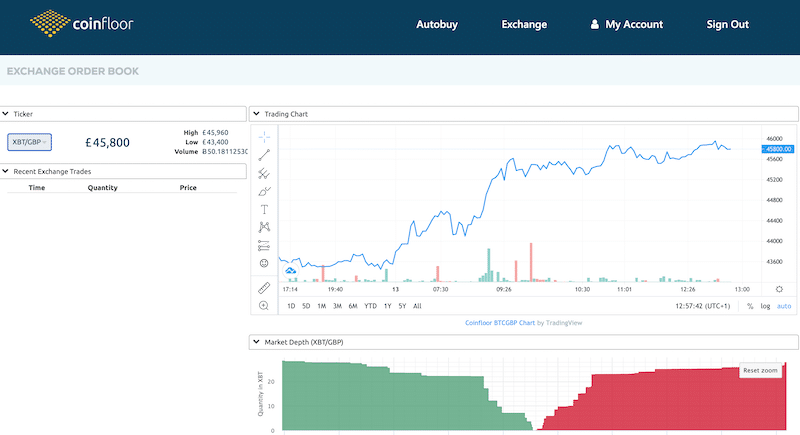Image resolution: width=800 pixels, height=435 pixels.
Task: Click the chart clock time 12:57:42 (UTC+1)
Action: [703, 306]
